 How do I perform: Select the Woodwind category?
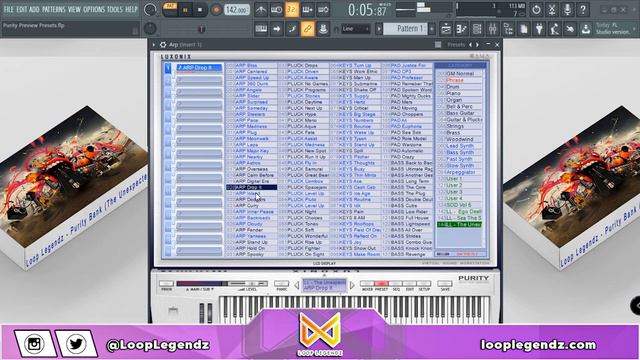pos(460,139)
